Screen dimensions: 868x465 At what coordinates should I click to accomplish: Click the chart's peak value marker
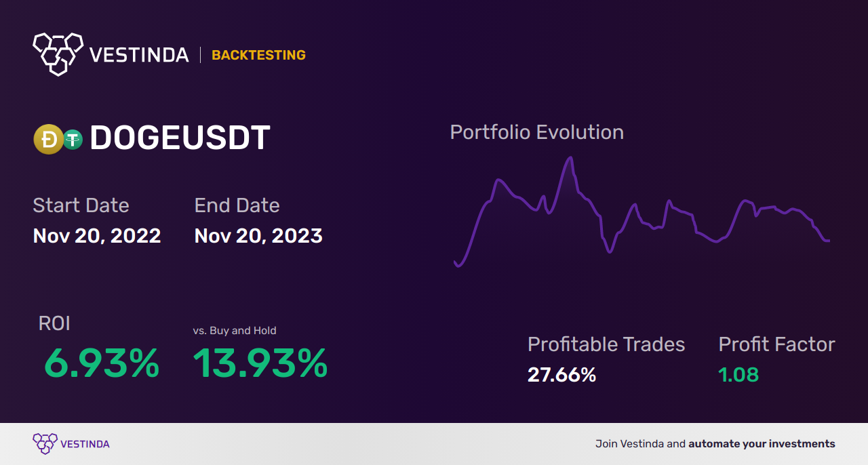coord(570,157)
